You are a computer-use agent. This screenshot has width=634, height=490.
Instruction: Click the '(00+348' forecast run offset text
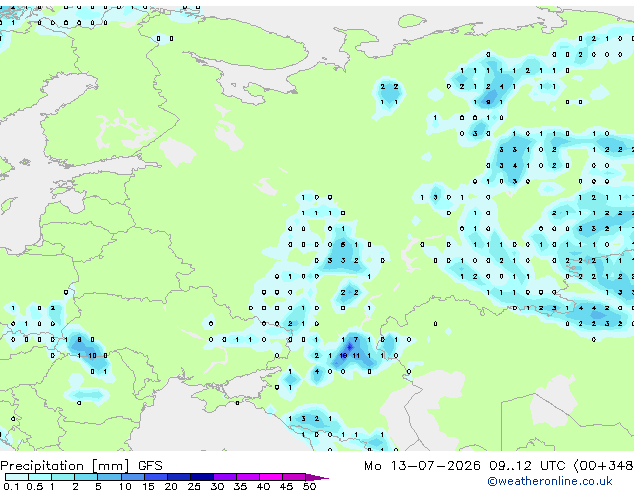tap(603, 466)
